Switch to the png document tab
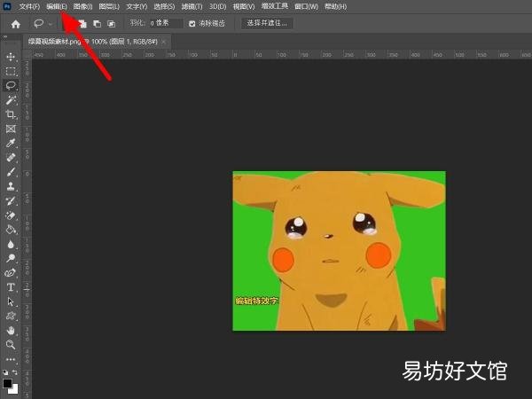Viewport: 532px width, 399px height. [x=92, y=42]
